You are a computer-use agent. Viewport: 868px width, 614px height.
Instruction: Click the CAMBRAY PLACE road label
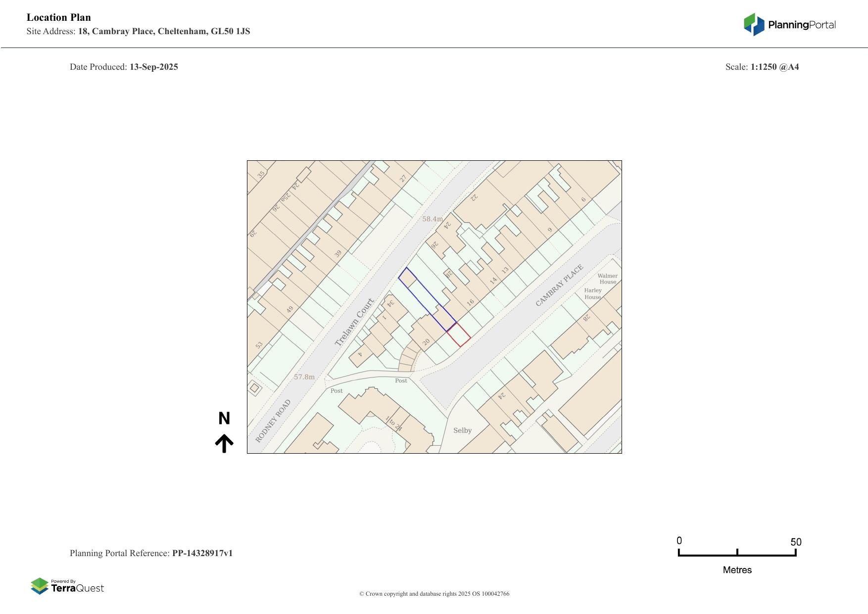559,285
